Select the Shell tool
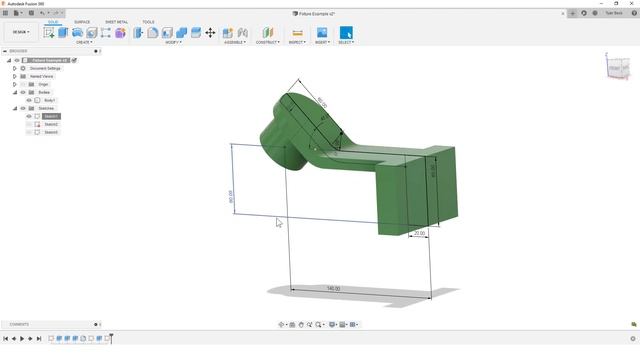Image resolution: width=640 pixels, height=360 pixels. [167, 33]
